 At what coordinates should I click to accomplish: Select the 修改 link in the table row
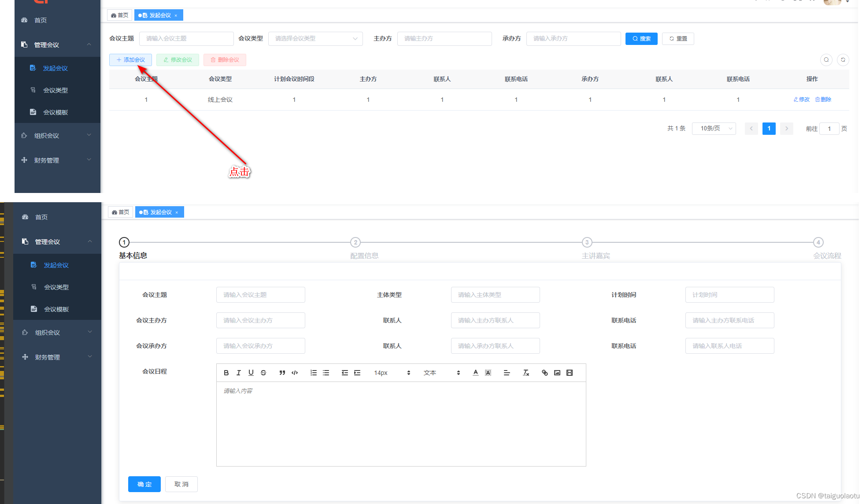[x=801, y=100]
